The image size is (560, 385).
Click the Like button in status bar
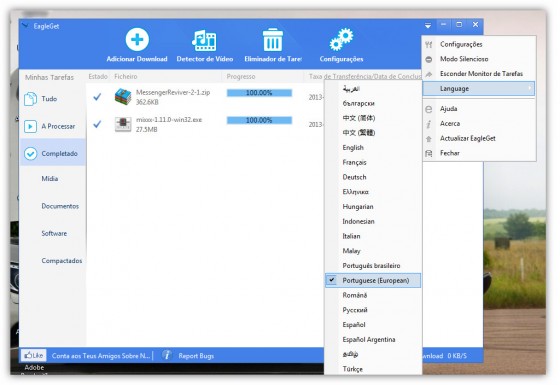click(34, 355)
